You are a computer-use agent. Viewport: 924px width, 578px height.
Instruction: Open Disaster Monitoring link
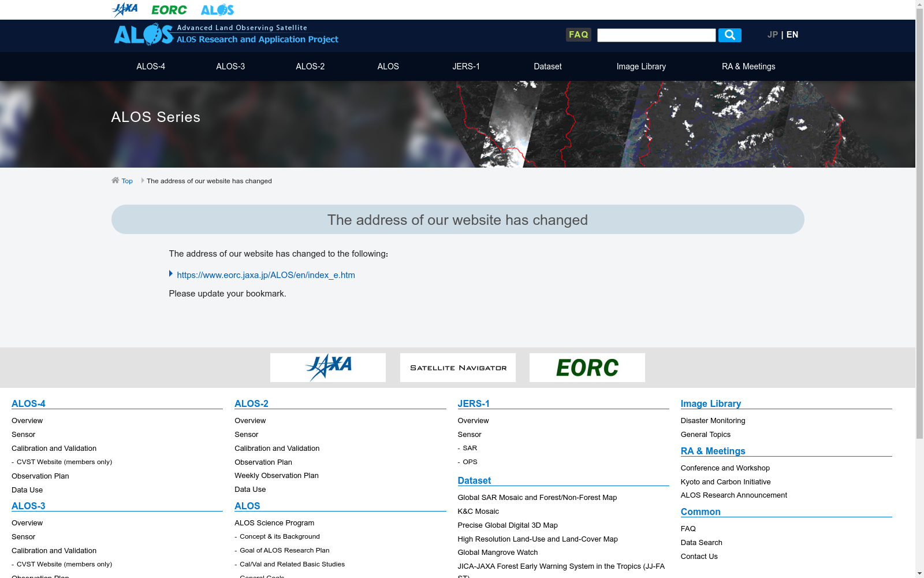click(x=713, y=420)
